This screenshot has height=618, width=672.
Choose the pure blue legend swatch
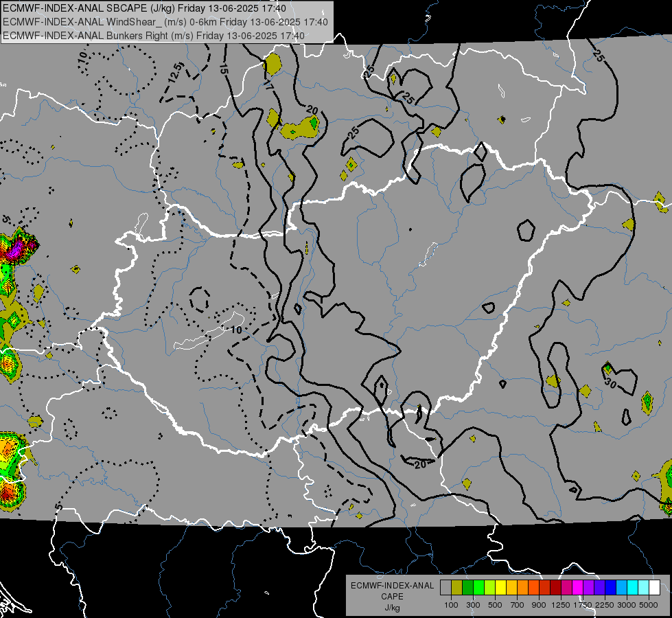pos(611,587)
